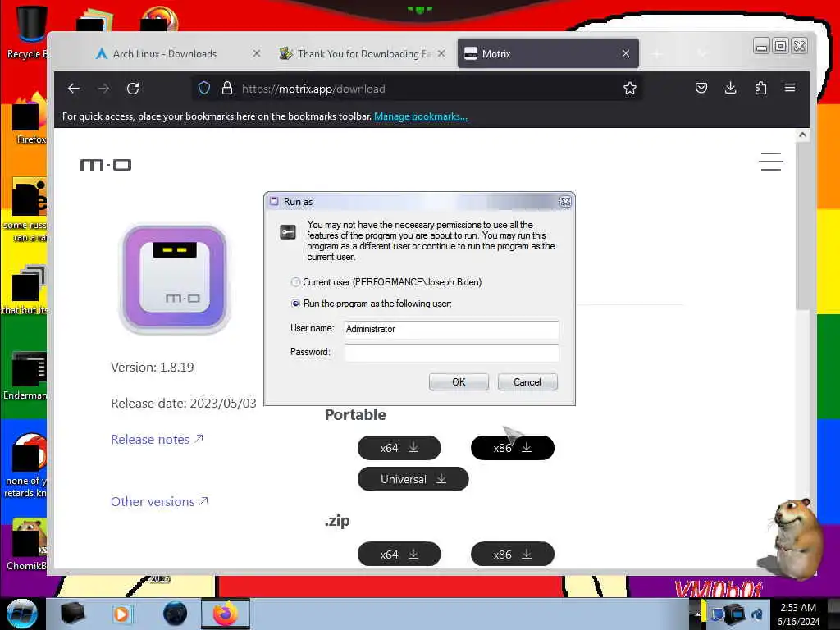840x630 pixels.
Task: Download Portable x86 build
Action: (x=512, y=448)
